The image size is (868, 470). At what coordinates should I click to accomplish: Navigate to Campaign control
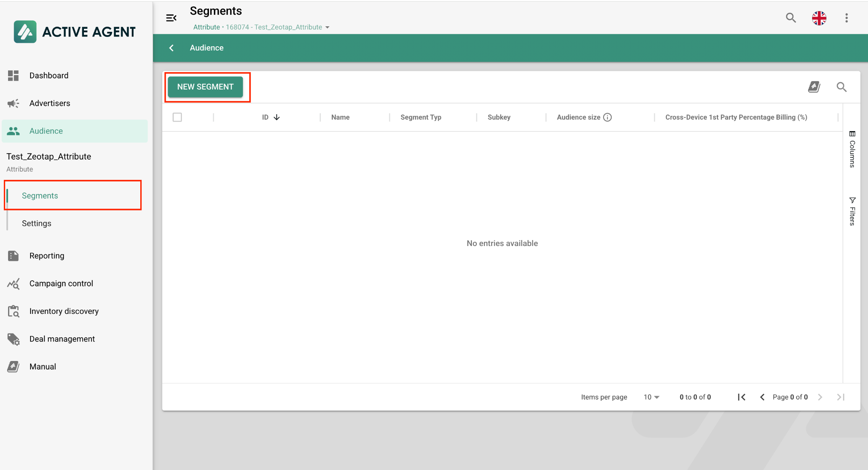pyautogui.click(x=61, y=283)
